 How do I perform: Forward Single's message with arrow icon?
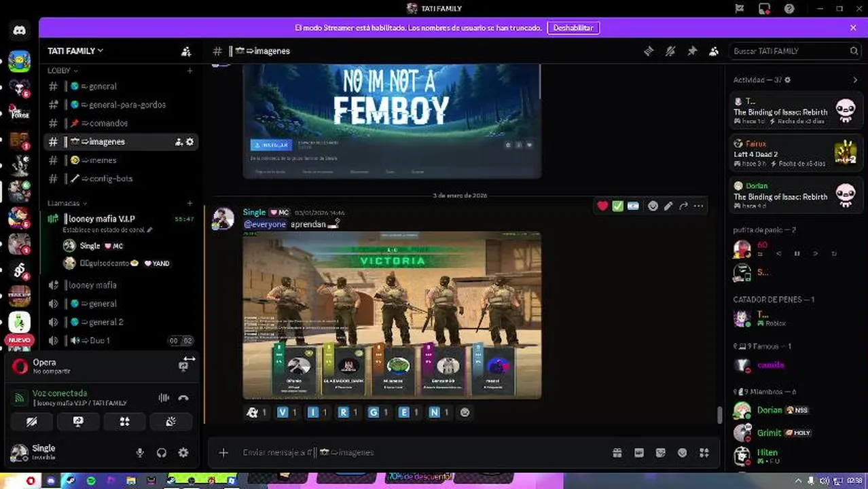[x=683, y=206]
